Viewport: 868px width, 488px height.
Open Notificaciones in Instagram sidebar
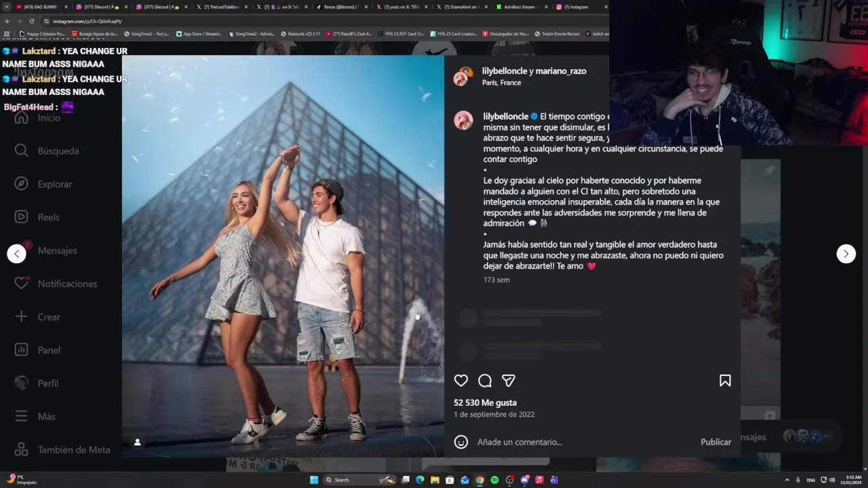(56, 283)
